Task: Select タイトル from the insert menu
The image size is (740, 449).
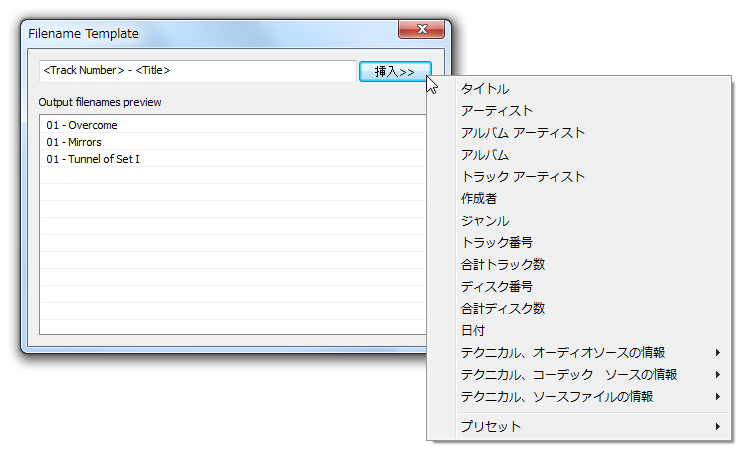Action: pyautogui.click(x=579, y=89)
